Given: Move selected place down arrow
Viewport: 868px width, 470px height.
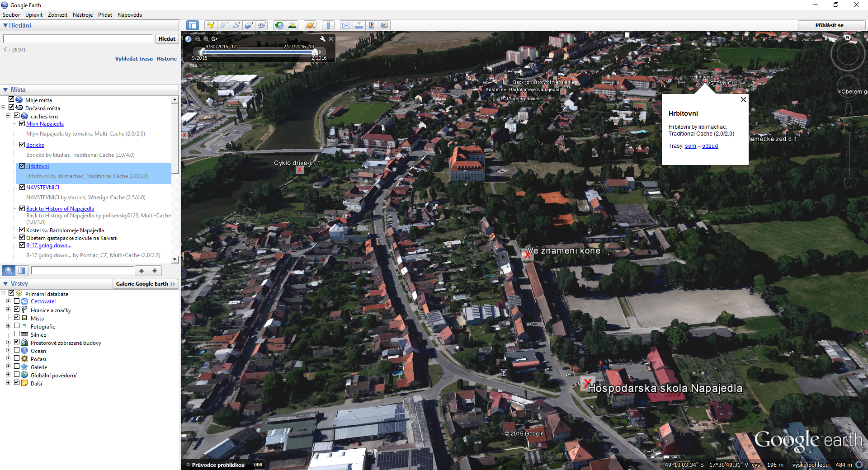Looking at the screenshot, I should [x=155, y=271].
